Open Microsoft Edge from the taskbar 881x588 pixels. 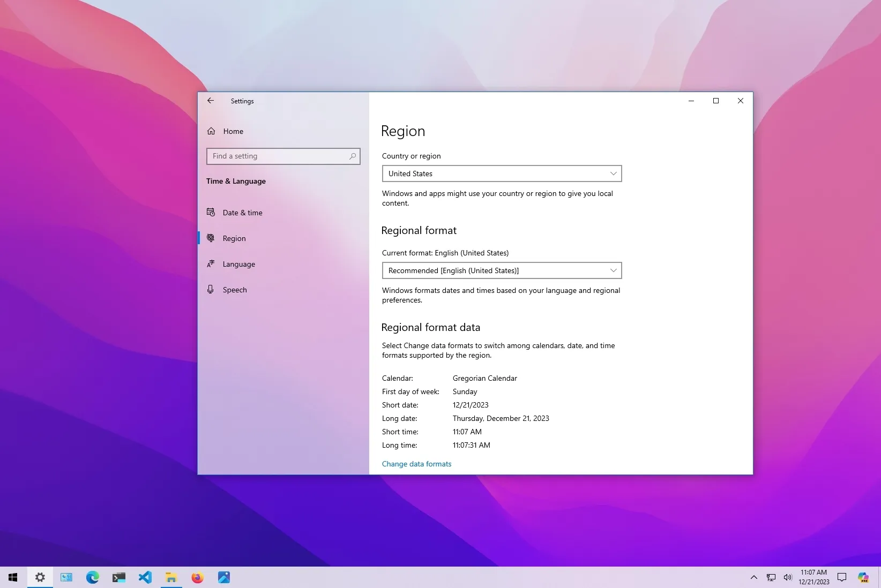92,577
